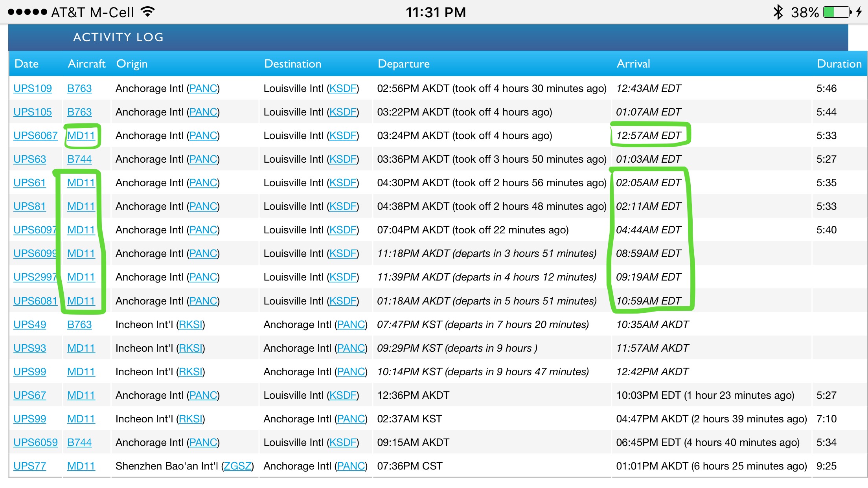Open ZGSZ origin link in UPS77 row
The image size is (868, 488).
point(237,466)
